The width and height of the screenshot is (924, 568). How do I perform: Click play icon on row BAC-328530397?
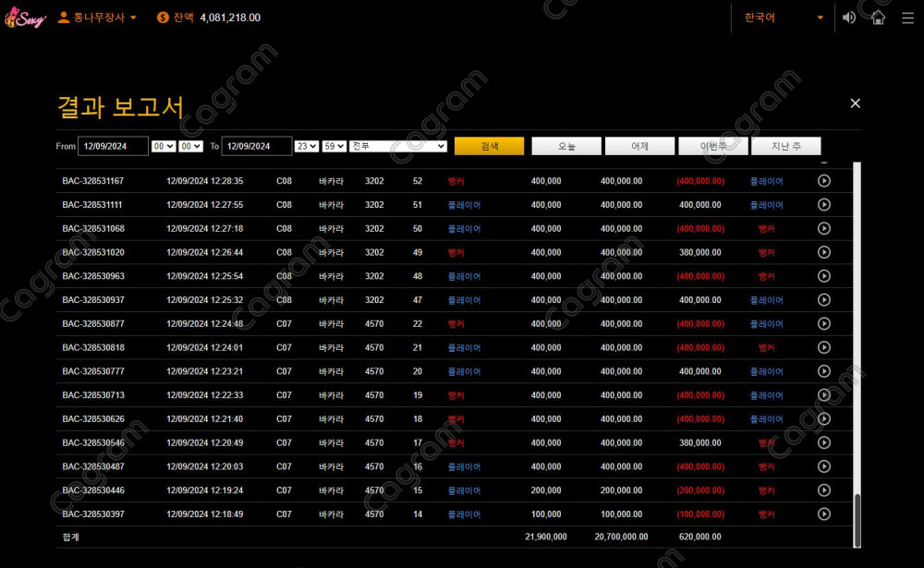824,514
